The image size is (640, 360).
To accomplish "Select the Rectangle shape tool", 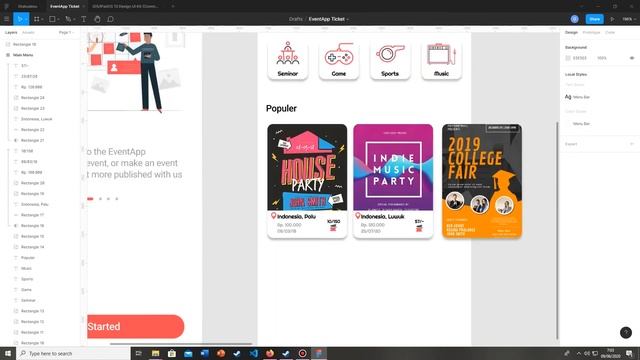I will pos(52,19).
